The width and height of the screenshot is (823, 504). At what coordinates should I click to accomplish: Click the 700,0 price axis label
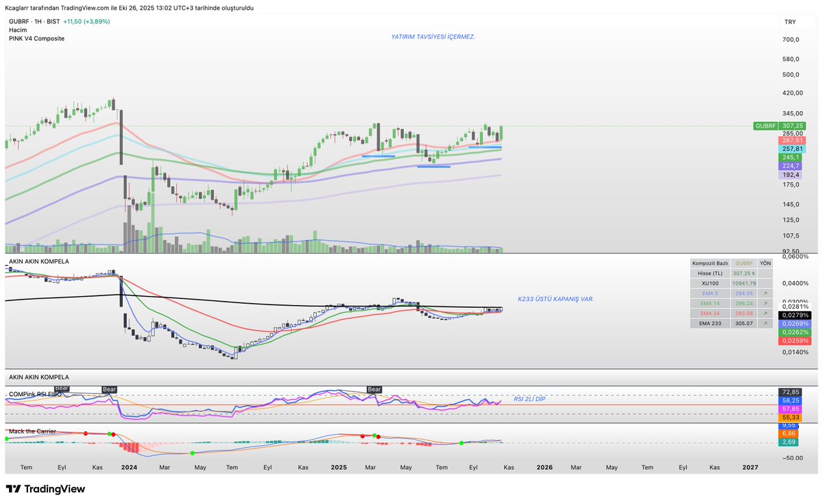click(x=791, y=40)
